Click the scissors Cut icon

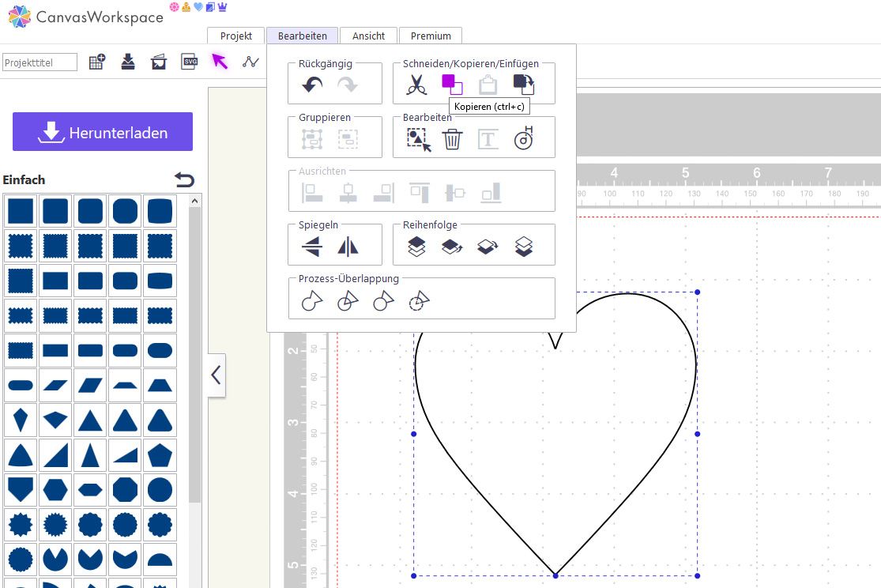(416, 85)
